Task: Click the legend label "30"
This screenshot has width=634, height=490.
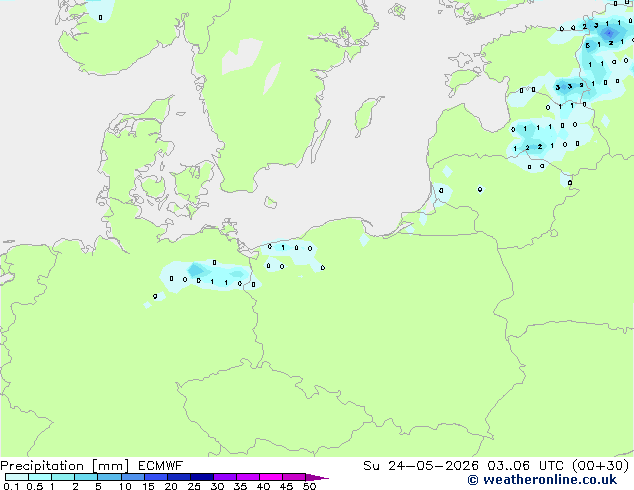Action: tap(217, 486)
